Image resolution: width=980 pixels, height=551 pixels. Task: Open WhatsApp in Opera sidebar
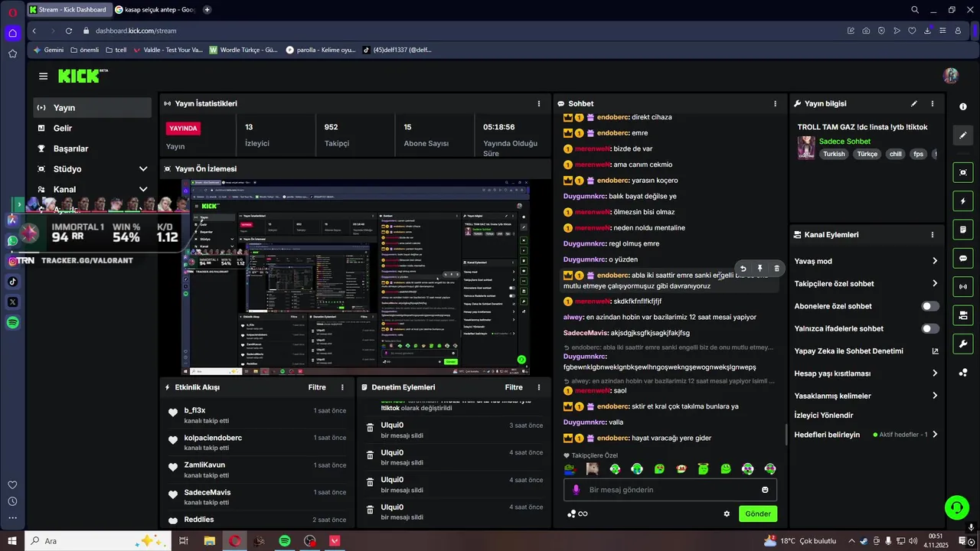(x=12, y=241)
